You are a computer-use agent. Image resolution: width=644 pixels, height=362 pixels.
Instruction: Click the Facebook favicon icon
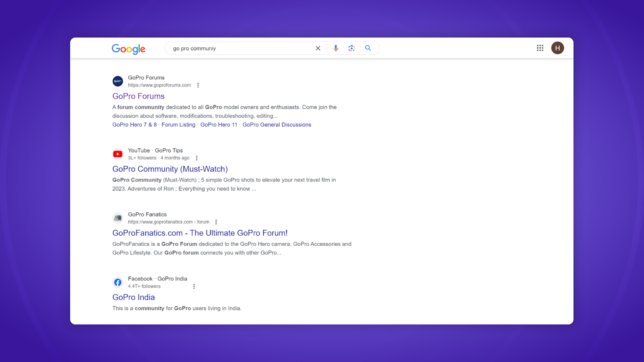118,282
